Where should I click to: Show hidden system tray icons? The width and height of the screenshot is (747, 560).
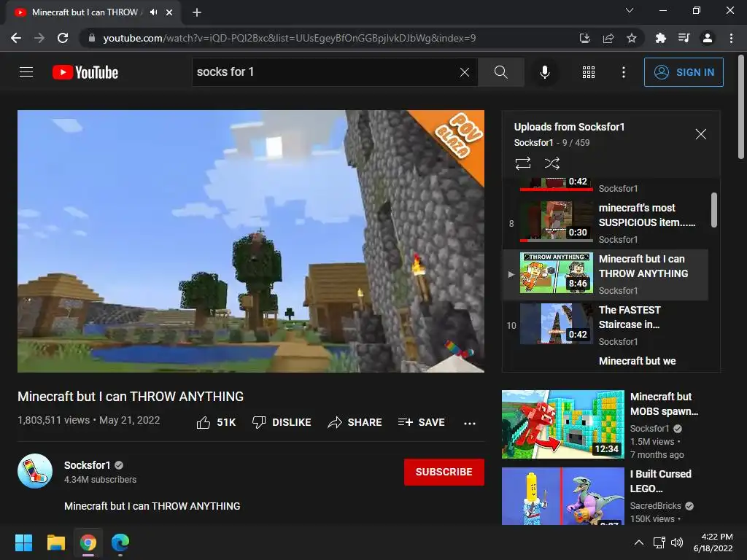[x=639, y=542]
